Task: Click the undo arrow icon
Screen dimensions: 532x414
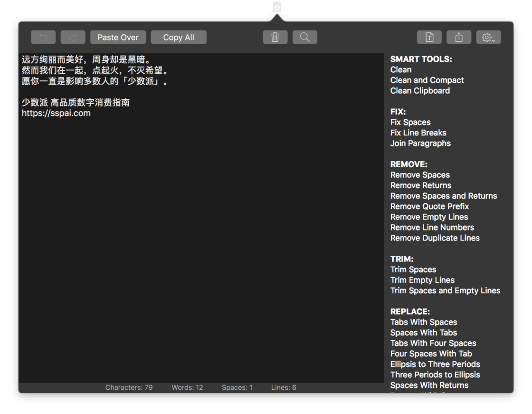Action: point(43,37)
